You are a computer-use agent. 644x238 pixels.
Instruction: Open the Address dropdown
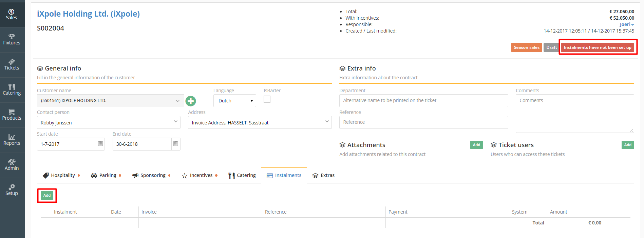[260, 122]
